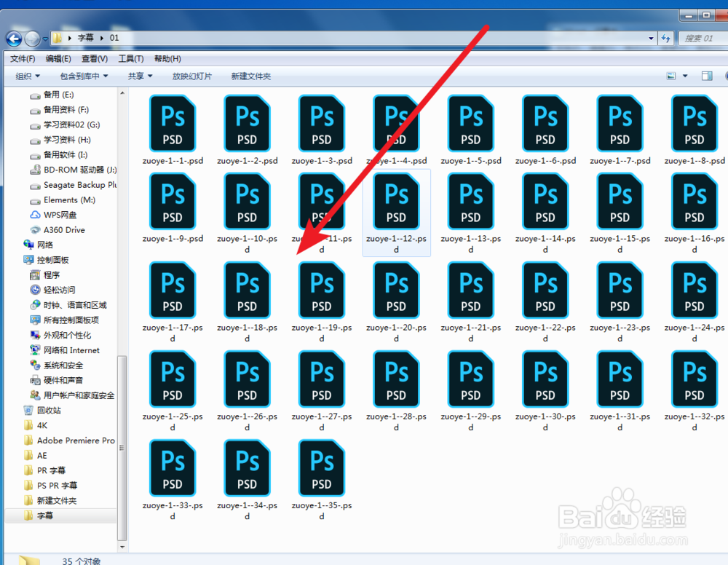Click the navigation pane scroll-down arrow

point(122,548)
